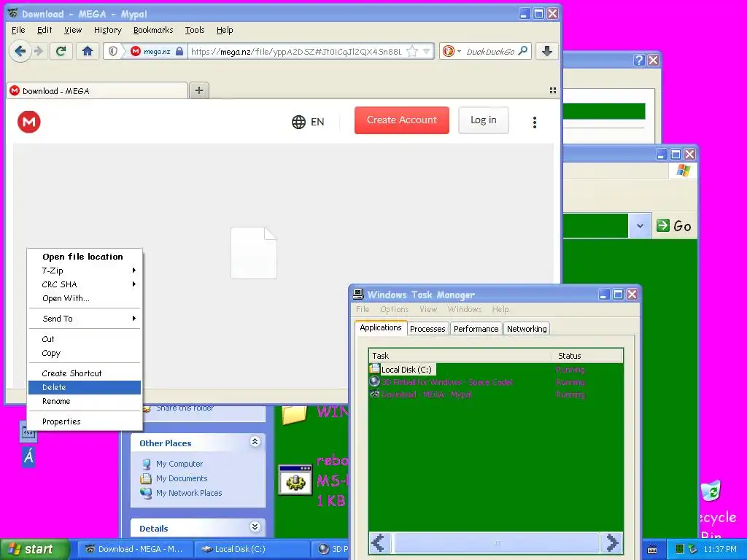Select Local Disk (C:) task row
Screen dimensions: 747x560
click(x=495, y=370)
